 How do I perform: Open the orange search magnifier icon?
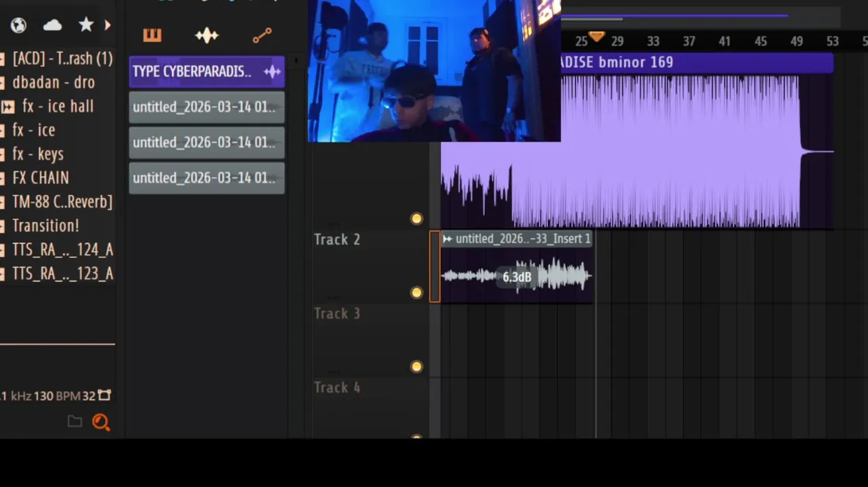click(x=101, y=422)
